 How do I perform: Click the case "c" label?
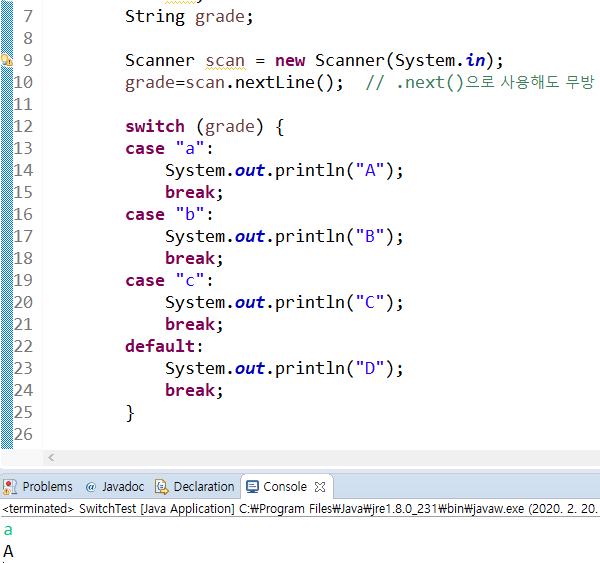tap(169, 281)
